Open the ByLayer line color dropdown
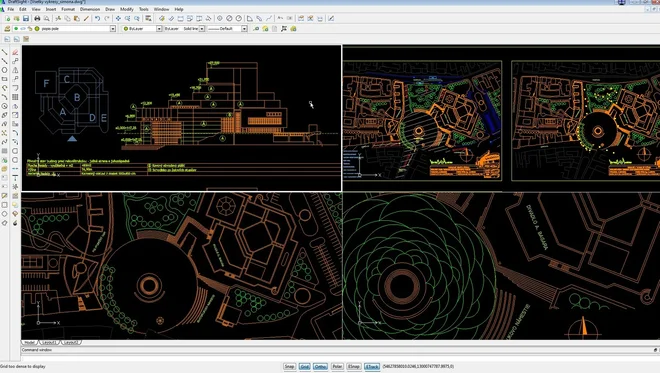Viewport: 660px width, 373px height. pos(159,29)
